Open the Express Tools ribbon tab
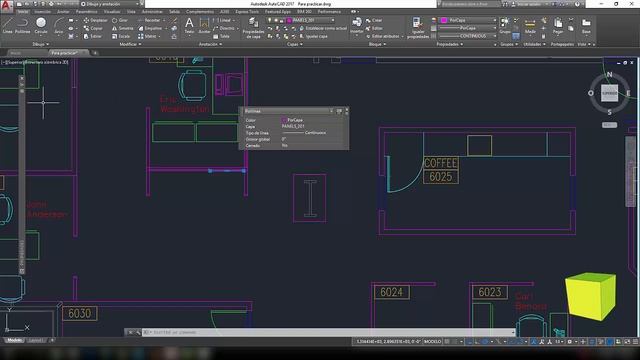Viewport: 640px width, 360px height. pos(247,11)
